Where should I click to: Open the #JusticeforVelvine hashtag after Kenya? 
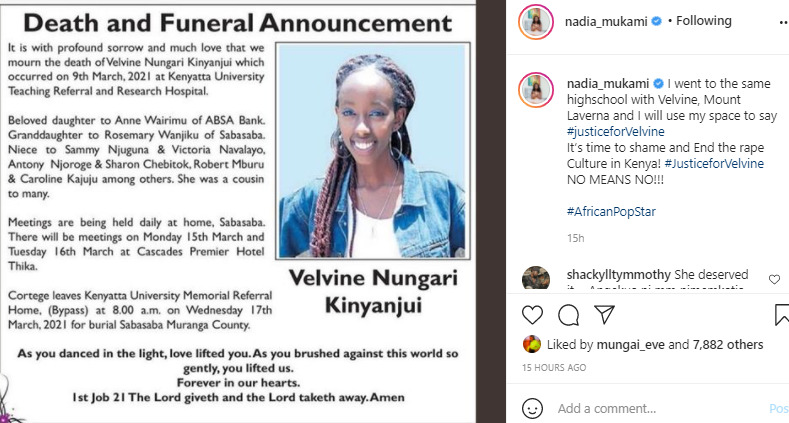714,163
